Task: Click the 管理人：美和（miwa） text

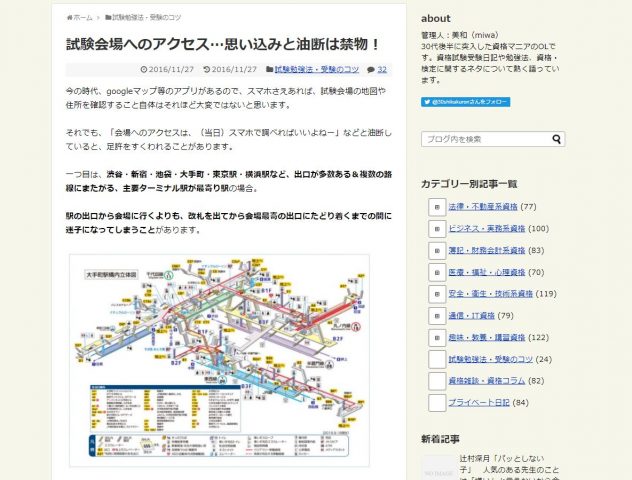Action: 460,35
